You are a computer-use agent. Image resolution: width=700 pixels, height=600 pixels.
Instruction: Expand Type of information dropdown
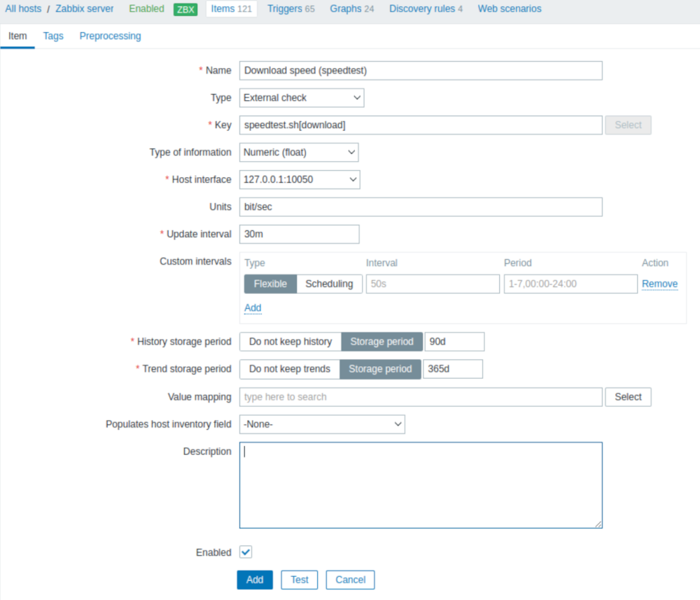(x=299, y=152)
